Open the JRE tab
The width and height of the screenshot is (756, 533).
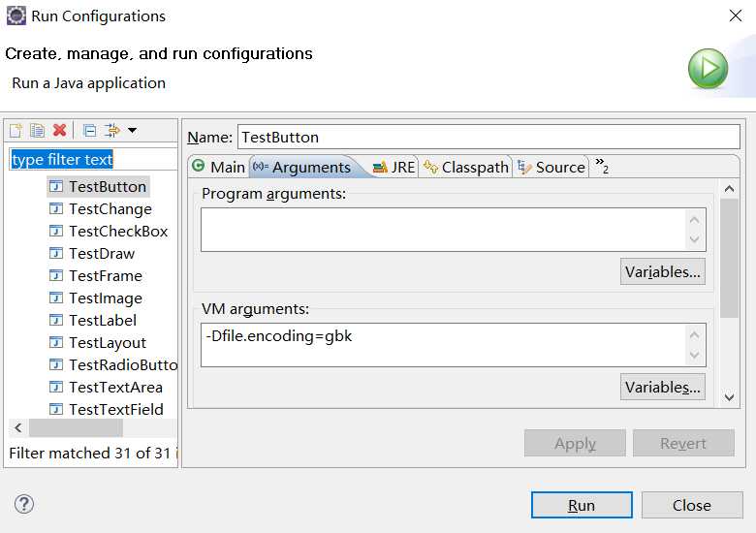pos(394,167)
